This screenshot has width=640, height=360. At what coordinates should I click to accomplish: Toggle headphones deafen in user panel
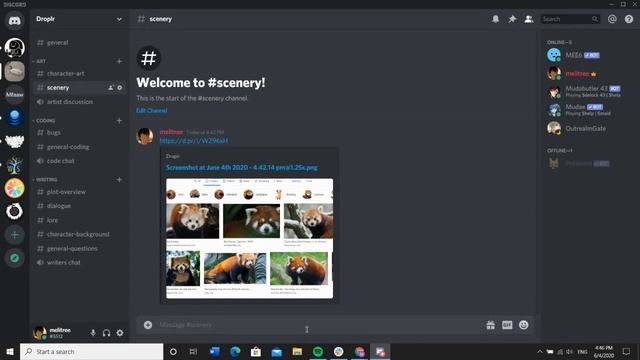click(x=107, y=333)
